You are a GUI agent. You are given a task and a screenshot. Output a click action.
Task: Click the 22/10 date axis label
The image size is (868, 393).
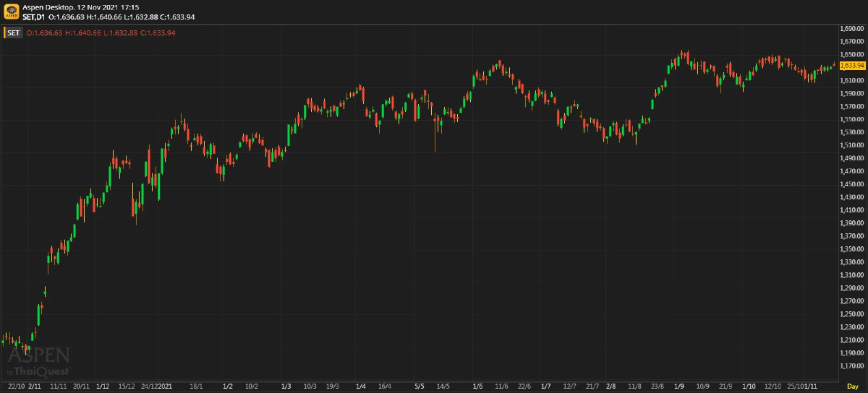coord(15,386)
